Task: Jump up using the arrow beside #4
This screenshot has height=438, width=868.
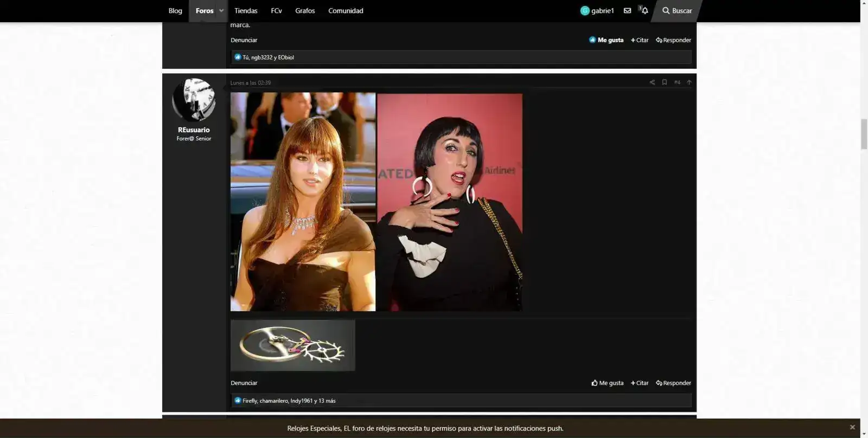Action: (689, 82)
